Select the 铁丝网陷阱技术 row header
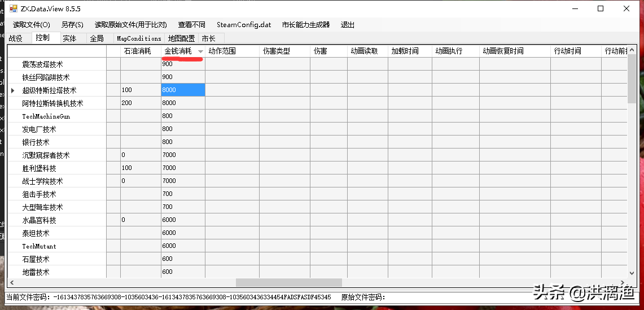Image resolution: width=644 pixels, height=310 pixels. (x=57, y=77)
